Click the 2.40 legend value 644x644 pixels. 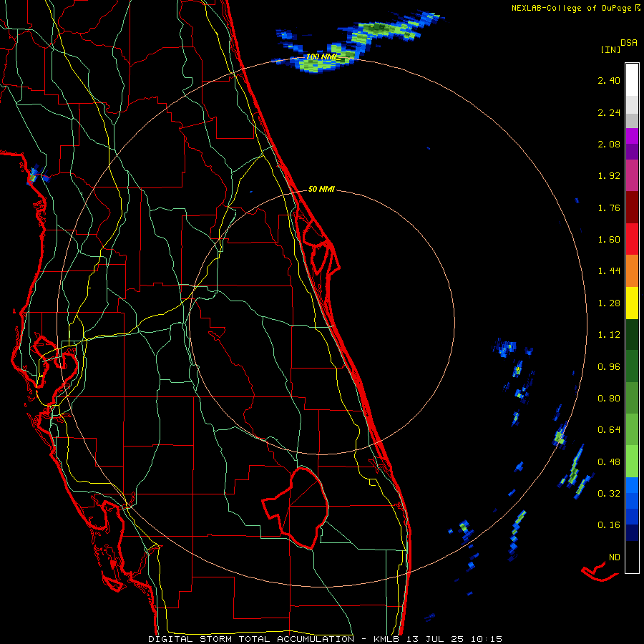(609, 80)
